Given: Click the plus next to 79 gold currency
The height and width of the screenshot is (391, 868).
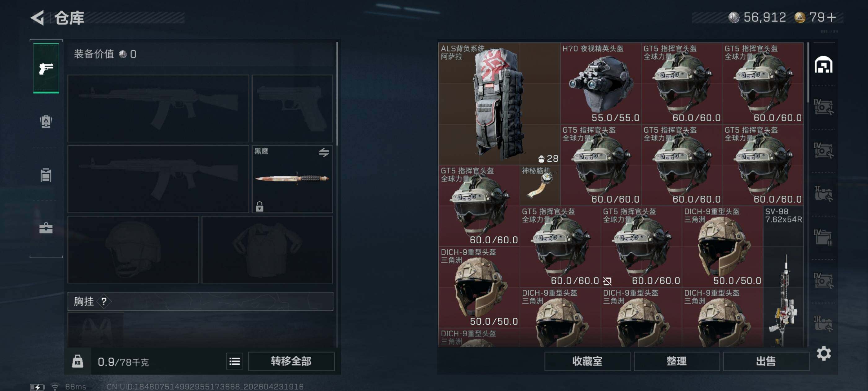Looking at the screenshot, I should pyautogui.click(x=831, y=17).
